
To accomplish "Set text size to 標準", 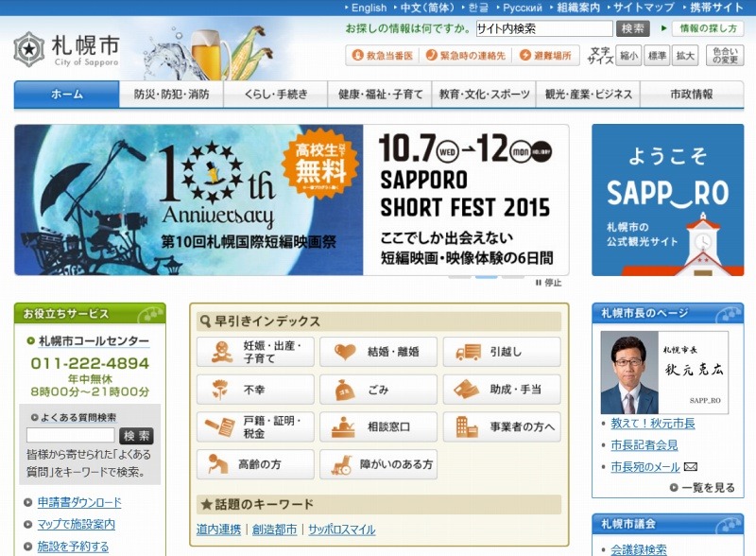I will (657, 56).
